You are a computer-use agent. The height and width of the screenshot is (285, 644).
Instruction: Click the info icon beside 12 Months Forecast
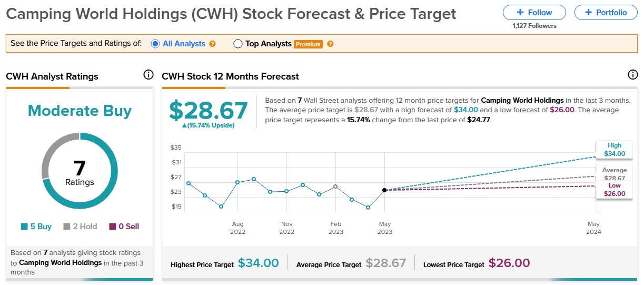[633, 75]
